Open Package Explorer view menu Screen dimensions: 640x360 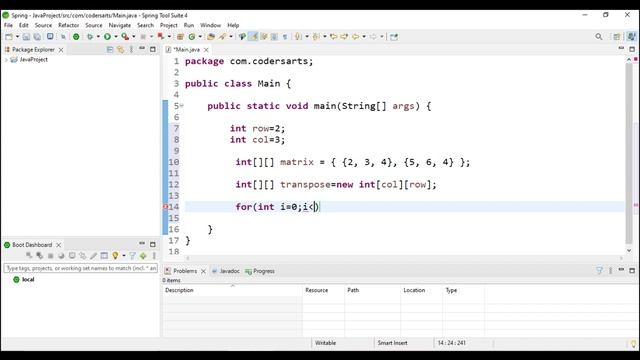coord(131,49)
